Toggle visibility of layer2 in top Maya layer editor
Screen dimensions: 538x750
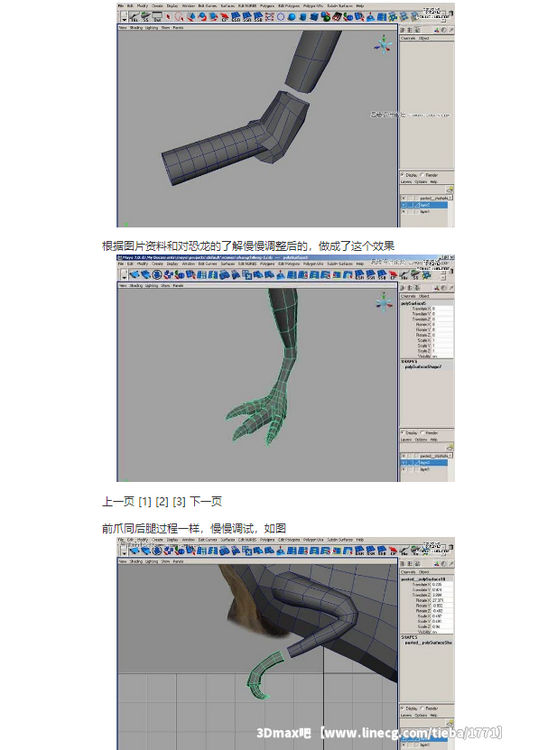point(404,205)
